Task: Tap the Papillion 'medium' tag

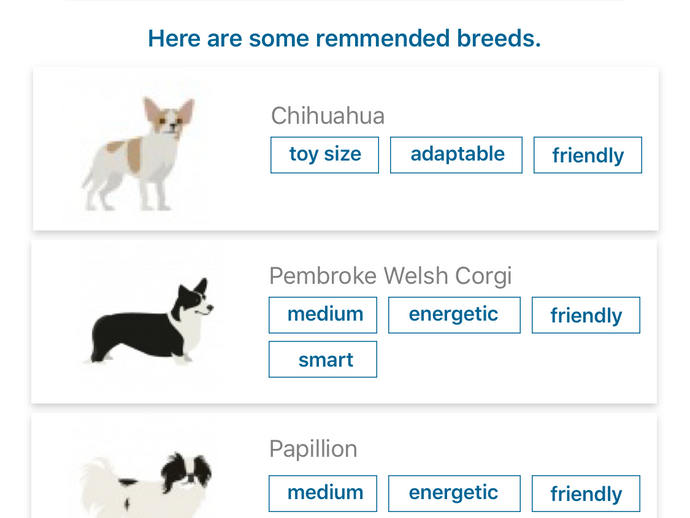Action: coord(323,493)
